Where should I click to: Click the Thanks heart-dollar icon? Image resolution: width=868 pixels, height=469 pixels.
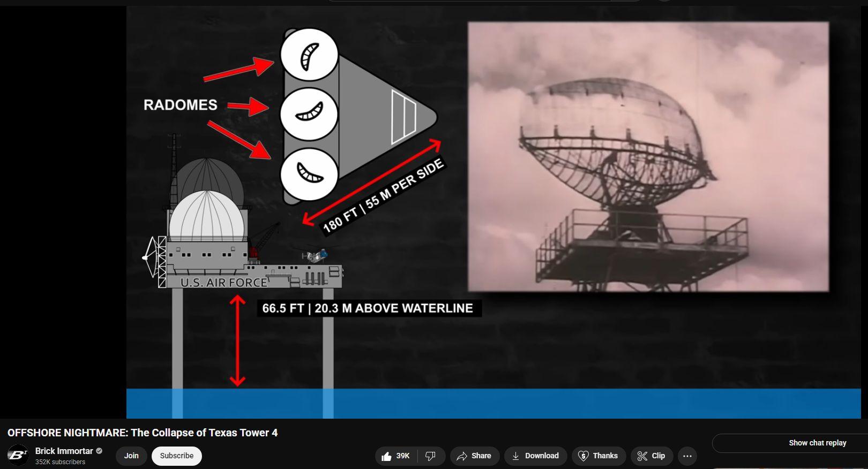(x=583, y=456)
